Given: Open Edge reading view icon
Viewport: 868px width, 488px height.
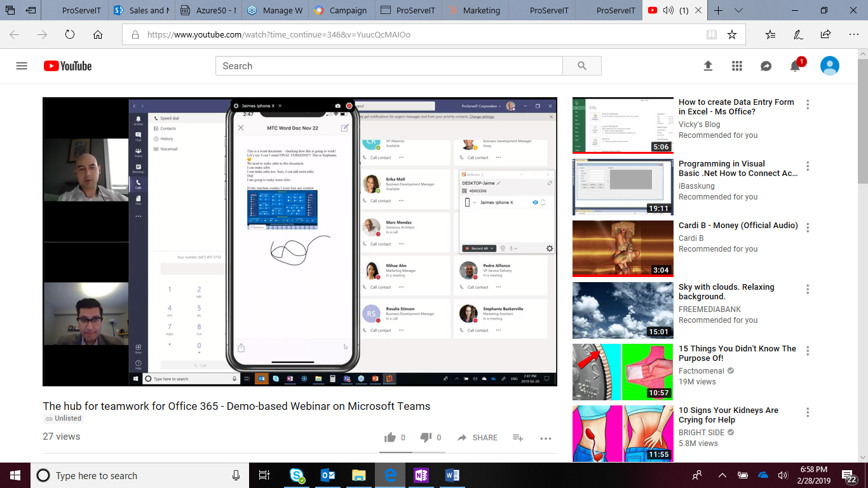Looking at the screenshot, I should (712, 35).
